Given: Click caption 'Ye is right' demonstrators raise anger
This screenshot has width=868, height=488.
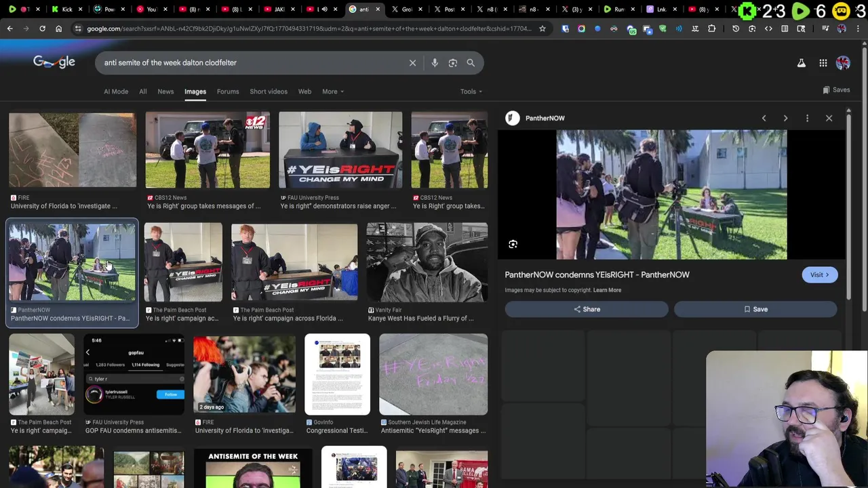Looking at the screenshot, I should click(338, 206).
